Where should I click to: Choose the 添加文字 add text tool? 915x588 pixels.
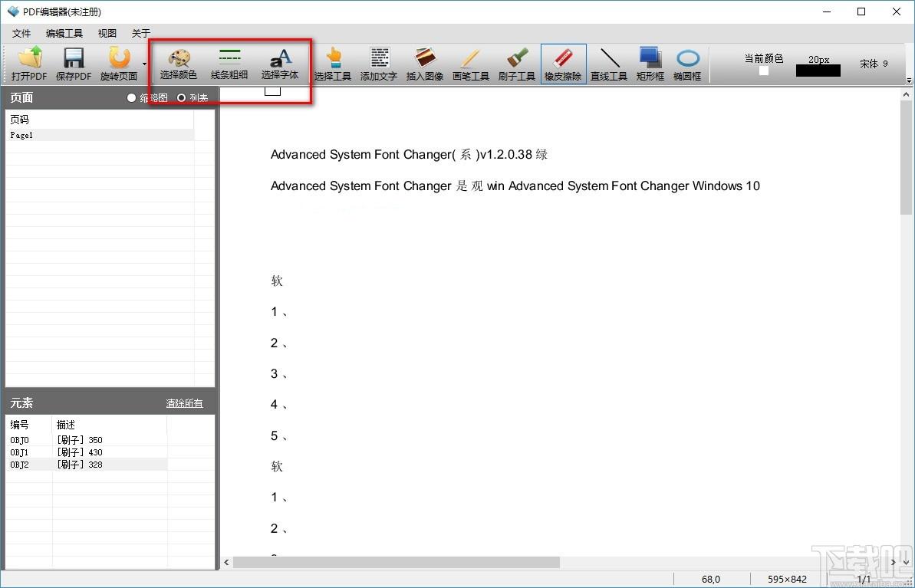click(379, 64)
